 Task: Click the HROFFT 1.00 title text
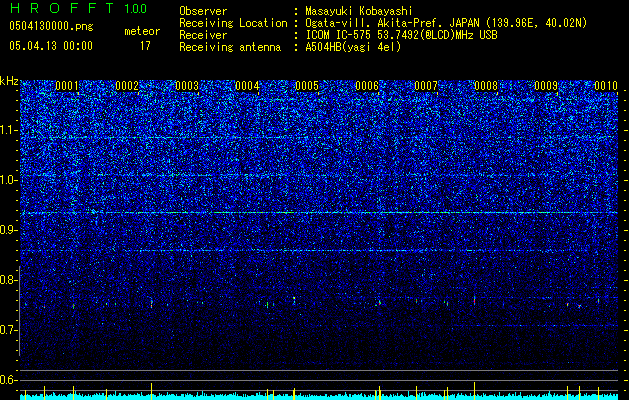(x=78, y=8)
